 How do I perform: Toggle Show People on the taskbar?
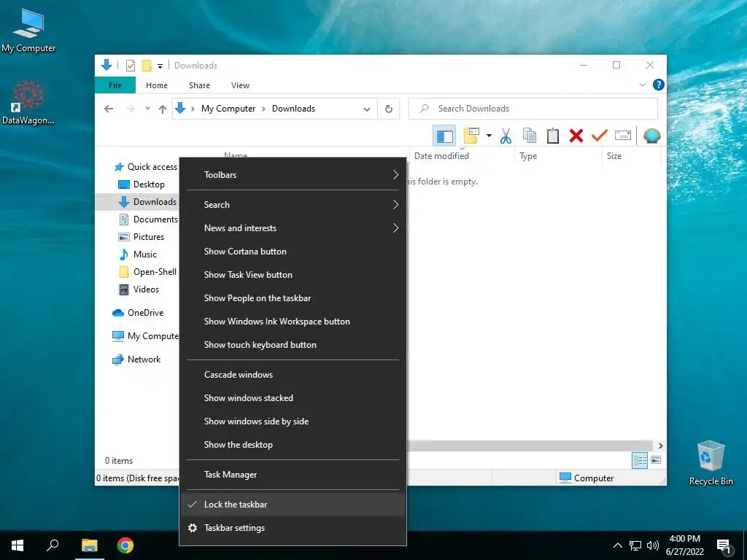click(x=293, y=298)
